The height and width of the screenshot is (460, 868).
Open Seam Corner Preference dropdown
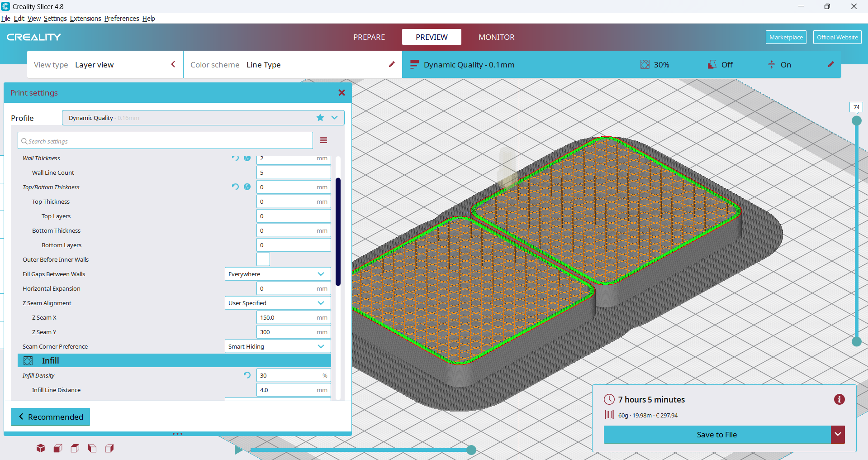click(x=278, y=346)
